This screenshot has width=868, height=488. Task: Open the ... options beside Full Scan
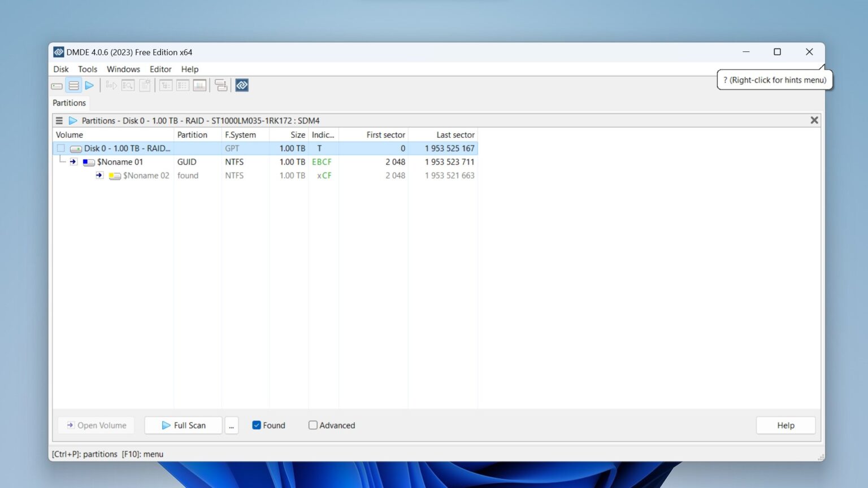pos(232,425)
